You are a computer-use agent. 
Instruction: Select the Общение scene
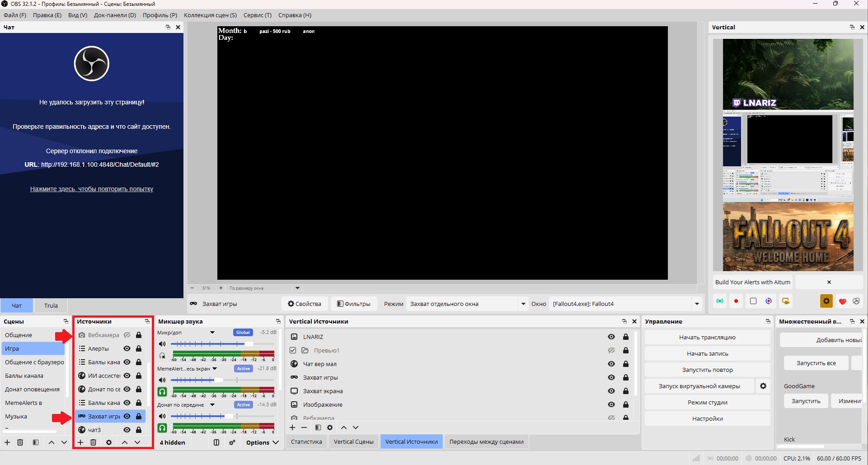(x=33, y=335)
